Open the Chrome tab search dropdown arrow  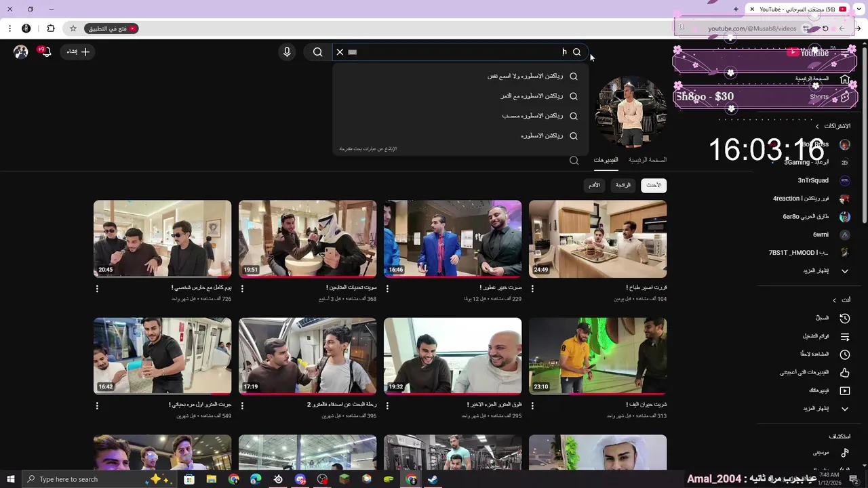click(859, 9)
